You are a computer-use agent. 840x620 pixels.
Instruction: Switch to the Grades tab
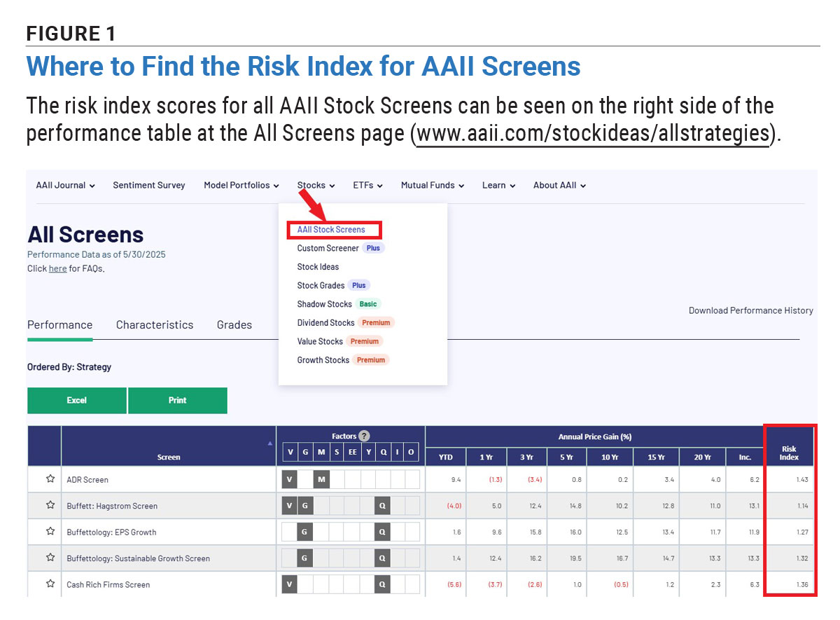point(234,325)
